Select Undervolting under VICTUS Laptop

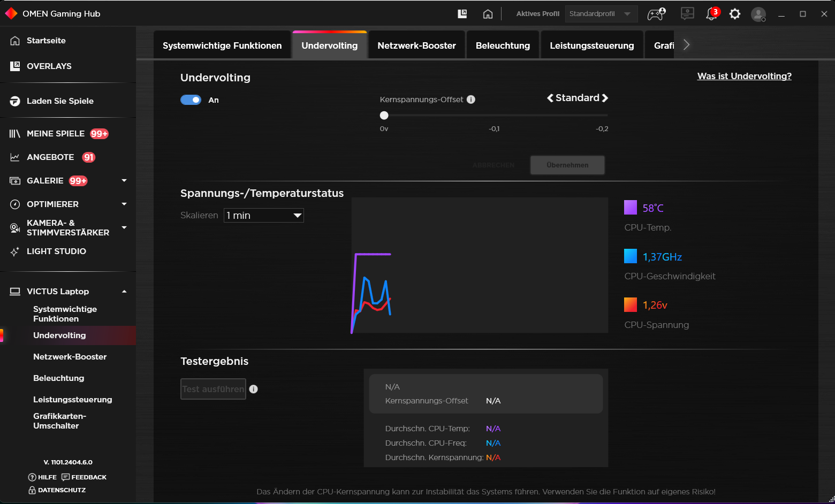pos(59,335)
